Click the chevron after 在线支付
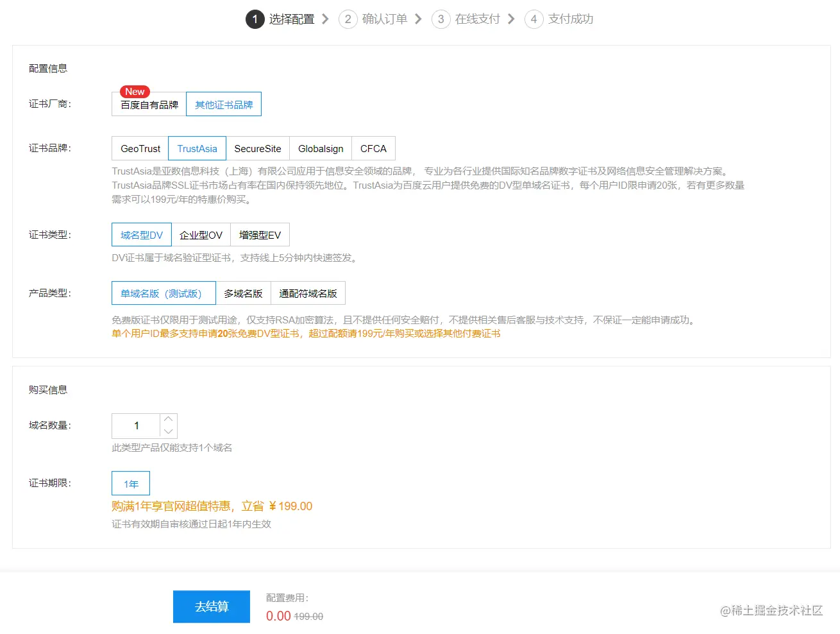This screenshot has height=634, width=840. (511, 19)
